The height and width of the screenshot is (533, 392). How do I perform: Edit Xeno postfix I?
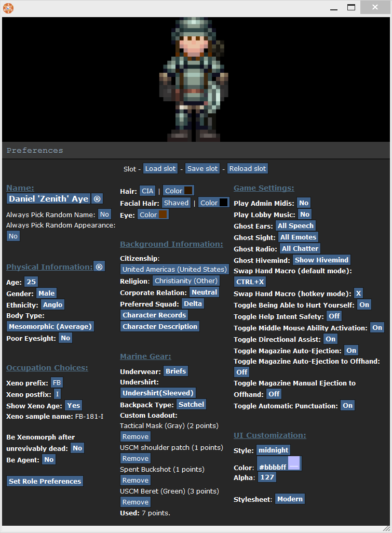pyautogui.click(x=58, y=394)
